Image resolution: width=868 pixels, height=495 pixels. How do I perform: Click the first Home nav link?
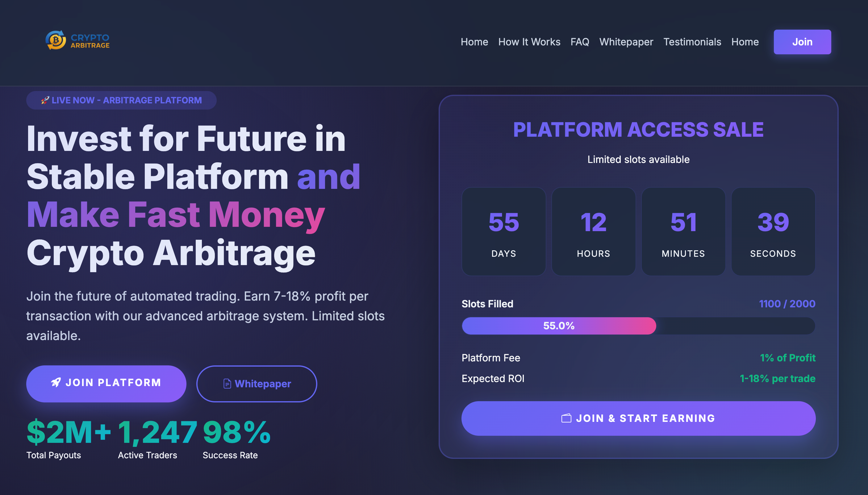click(474, 42)
